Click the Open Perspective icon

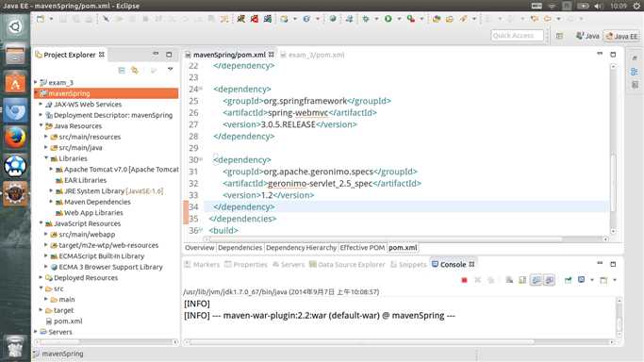tap(559, 36)
